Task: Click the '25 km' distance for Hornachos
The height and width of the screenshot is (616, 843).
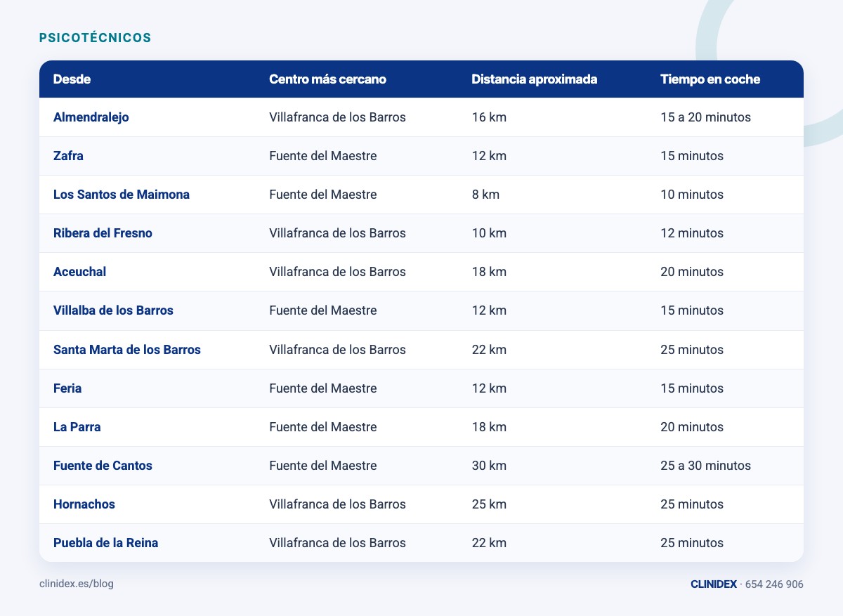Action: click(x=489, y=504)
